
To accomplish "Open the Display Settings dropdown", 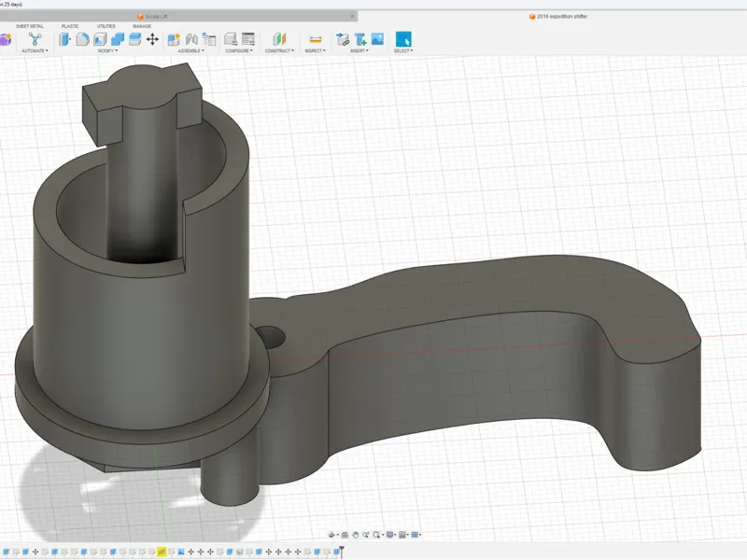I will click(x=390, y=535).
